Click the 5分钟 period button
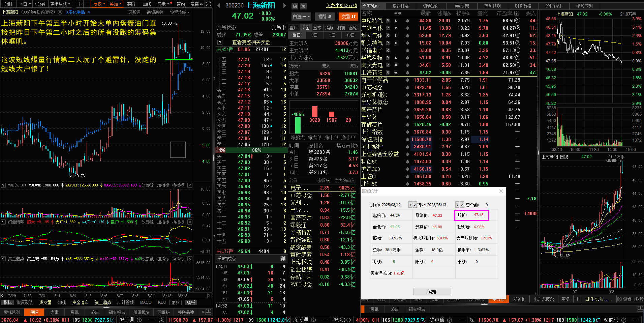Image resolution: width=644 pixels, height=323 pixels. (x=40, y=4)
